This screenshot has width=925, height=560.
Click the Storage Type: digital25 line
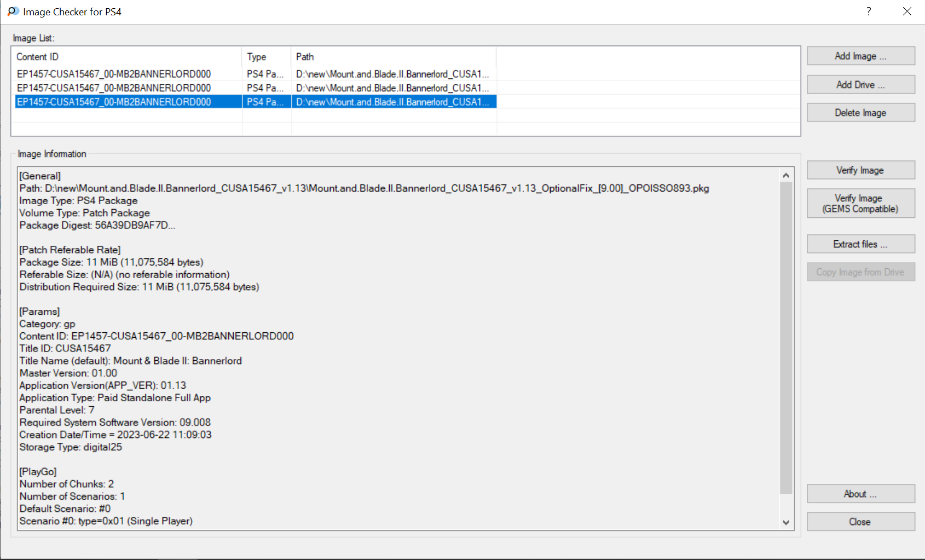pos(71,447)
